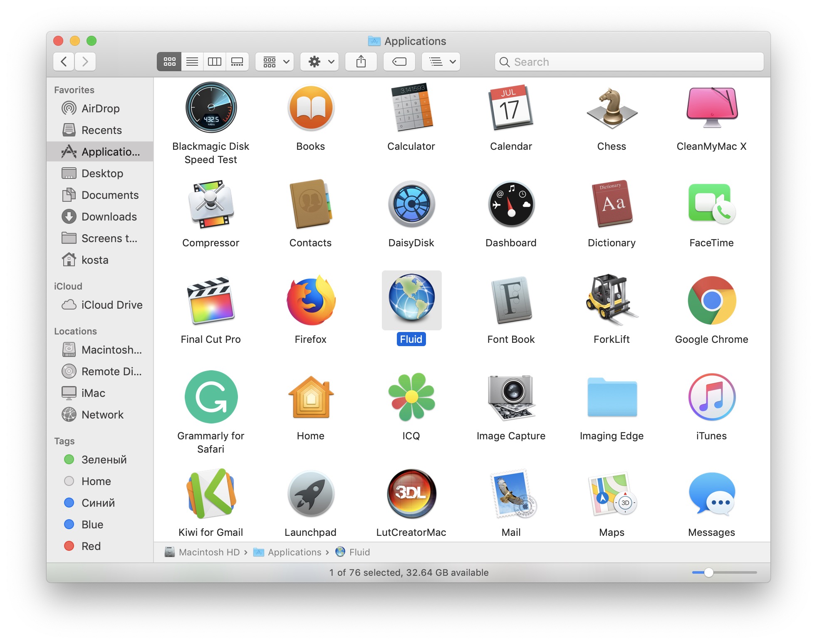Select the Imaging Edge folder
This screenshot has width=817, height=644.
point(612,397)
